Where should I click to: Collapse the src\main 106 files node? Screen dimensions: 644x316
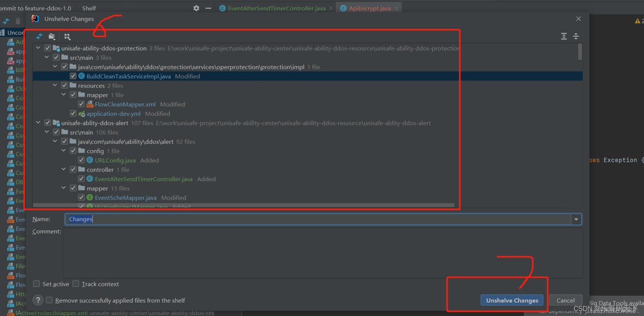[x=47, y=133]
